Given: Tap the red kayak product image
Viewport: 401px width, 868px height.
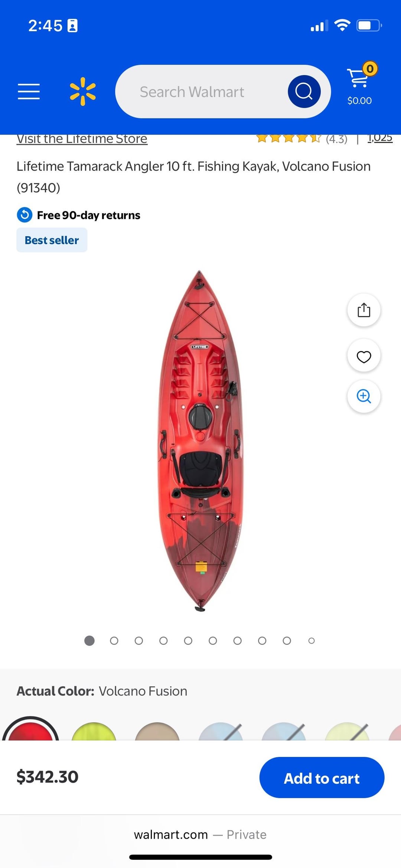Looking at the screenshot, I should click(200, 441).
